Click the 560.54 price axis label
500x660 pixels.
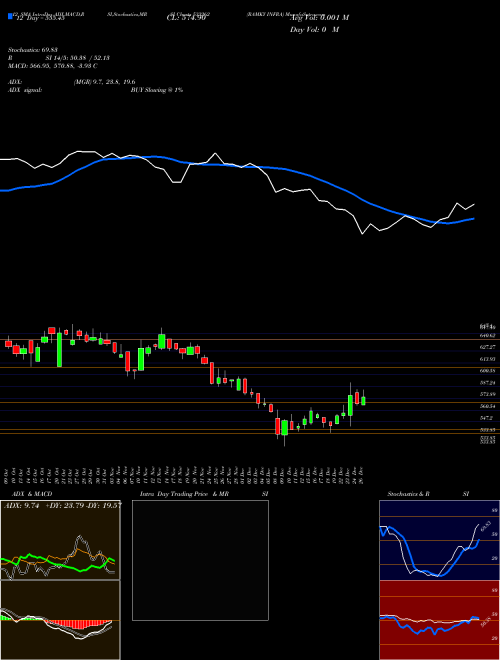coord(488,406)
